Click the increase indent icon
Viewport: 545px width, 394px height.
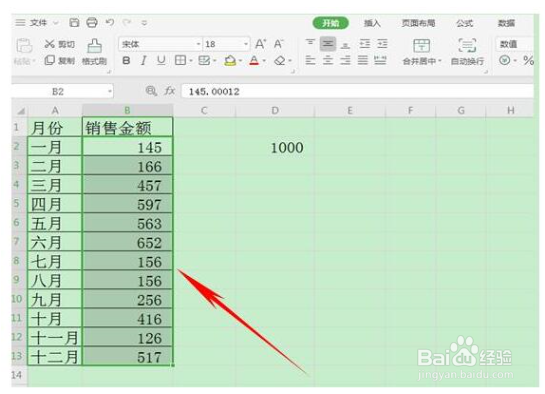pyautogui.click(x=382, y=44)
